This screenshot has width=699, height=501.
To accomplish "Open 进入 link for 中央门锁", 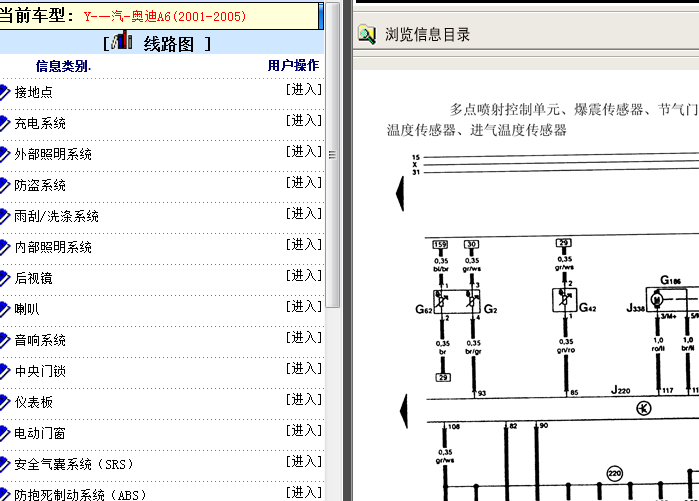I will point(304,368).
